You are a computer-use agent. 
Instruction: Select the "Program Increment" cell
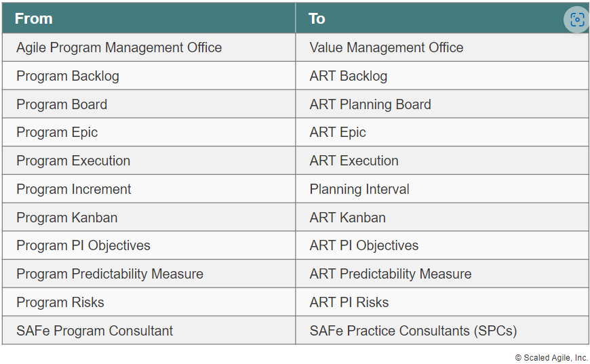[74, 189]
